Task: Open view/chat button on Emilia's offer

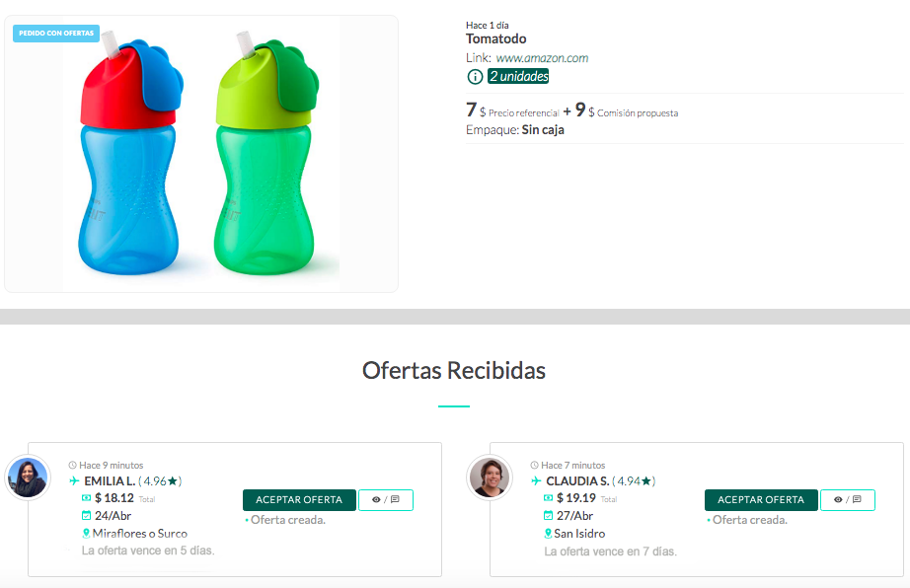Action: click(386, 500)
